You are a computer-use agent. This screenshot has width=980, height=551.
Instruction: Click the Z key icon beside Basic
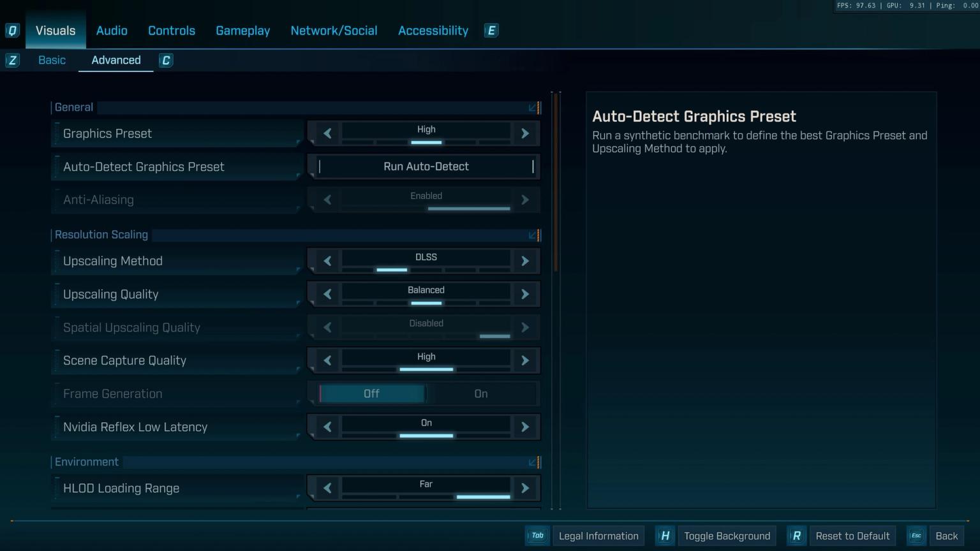(12, 60)
